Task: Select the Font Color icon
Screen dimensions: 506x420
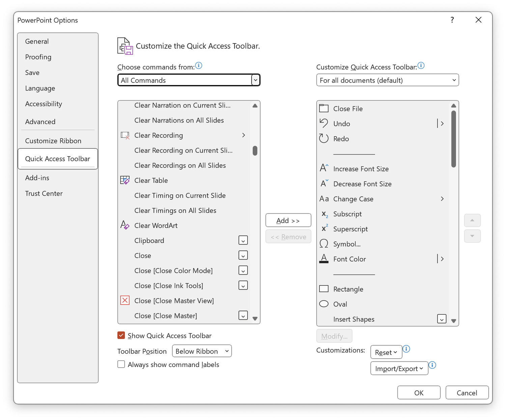Action: click(x=324, y=258)
